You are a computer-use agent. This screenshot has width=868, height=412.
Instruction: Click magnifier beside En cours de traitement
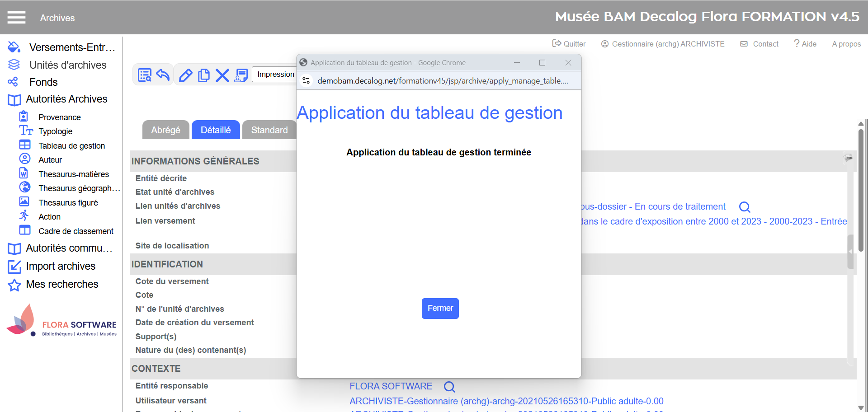744,207
